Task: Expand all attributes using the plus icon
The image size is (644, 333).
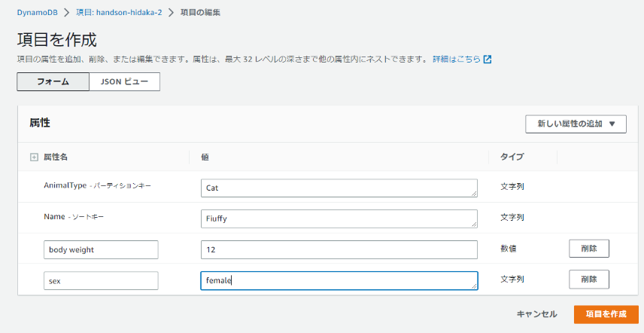Action: [x=33, y=157]
